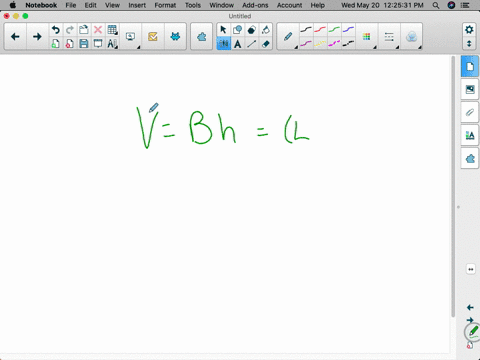
Task: Open the Attachments paperclip tab
Action: [x=470, y=112]
